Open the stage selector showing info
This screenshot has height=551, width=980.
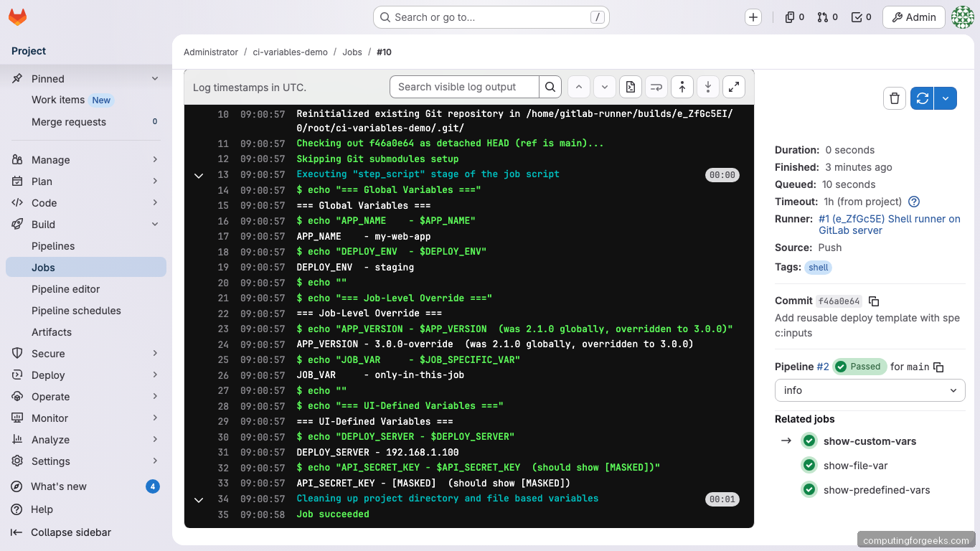(870, 390)
